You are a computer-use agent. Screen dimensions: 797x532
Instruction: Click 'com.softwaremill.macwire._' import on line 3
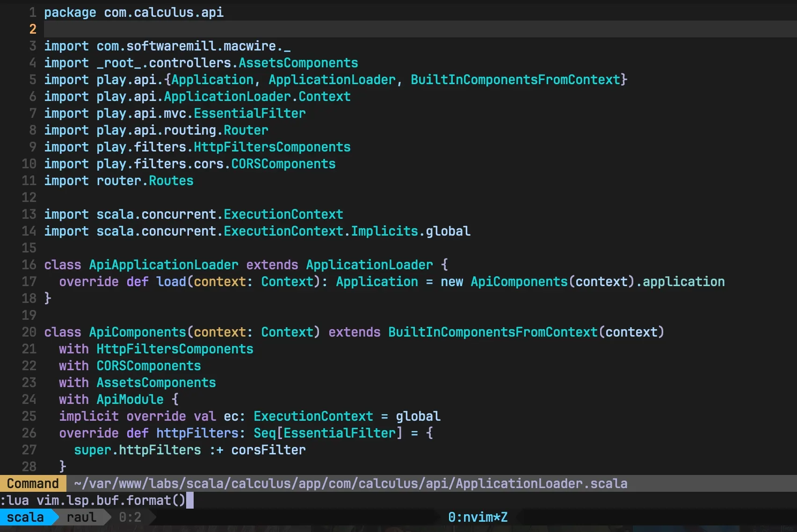pyautogui.click(x=194, y=46)
